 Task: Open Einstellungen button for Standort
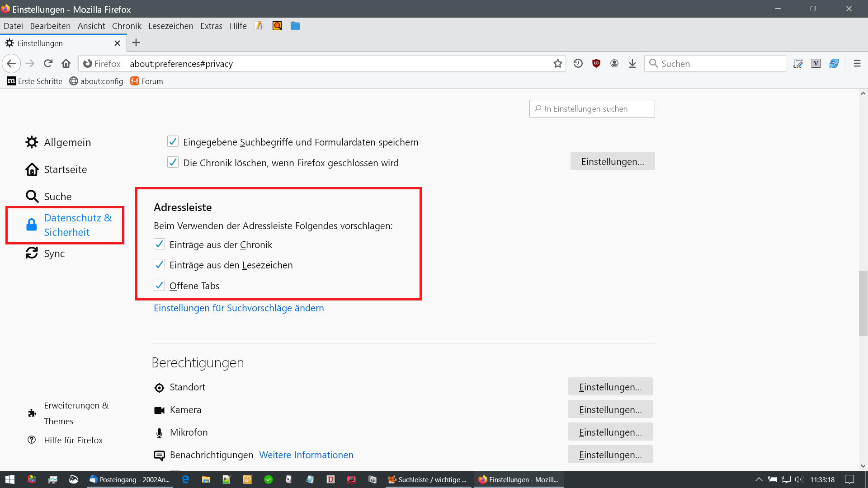pos(610,387)
